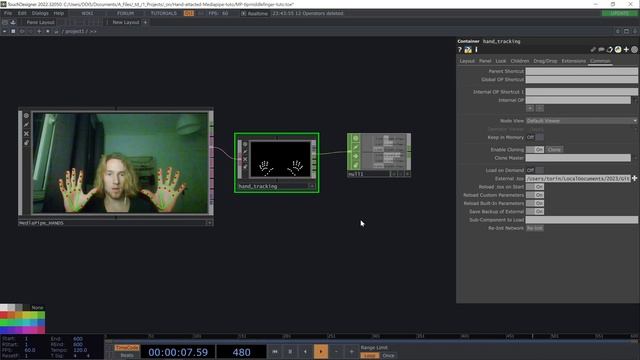Toggle Load on Demand switch
640x360 pixels.
[x=535, y=170]
